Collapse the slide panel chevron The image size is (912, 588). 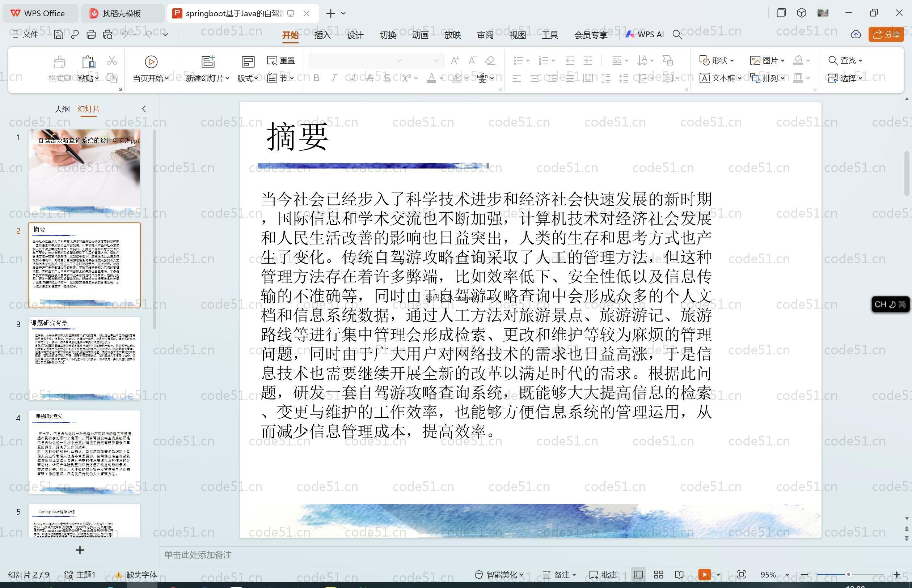(144, 109)
